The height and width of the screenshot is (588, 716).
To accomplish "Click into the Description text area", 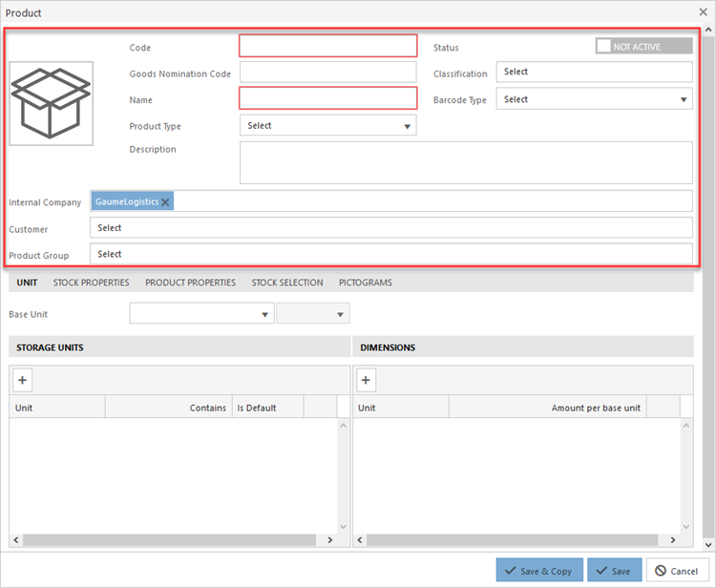I will click(466, 162).
